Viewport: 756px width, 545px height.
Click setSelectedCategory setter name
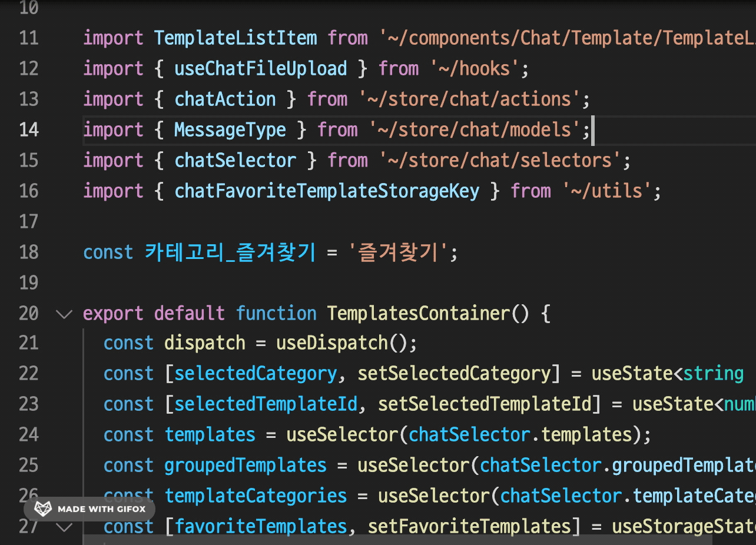[x=454, y=374]
